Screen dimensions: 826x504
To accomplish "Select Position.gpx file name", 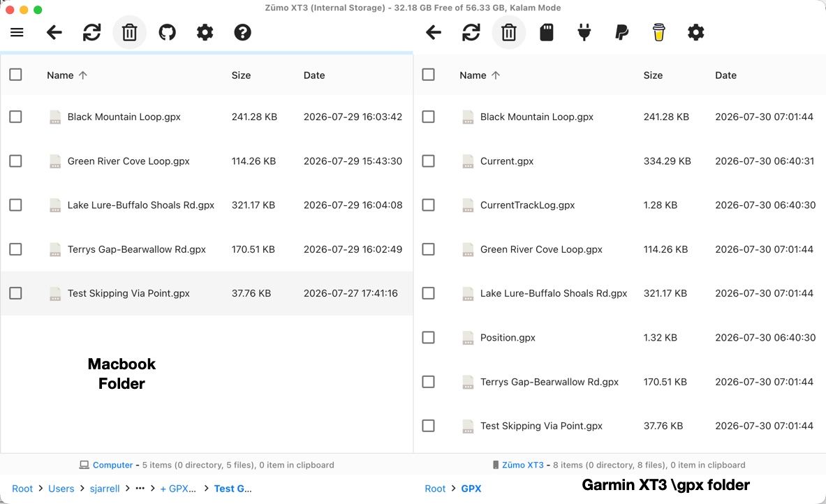I will point(508,338).
